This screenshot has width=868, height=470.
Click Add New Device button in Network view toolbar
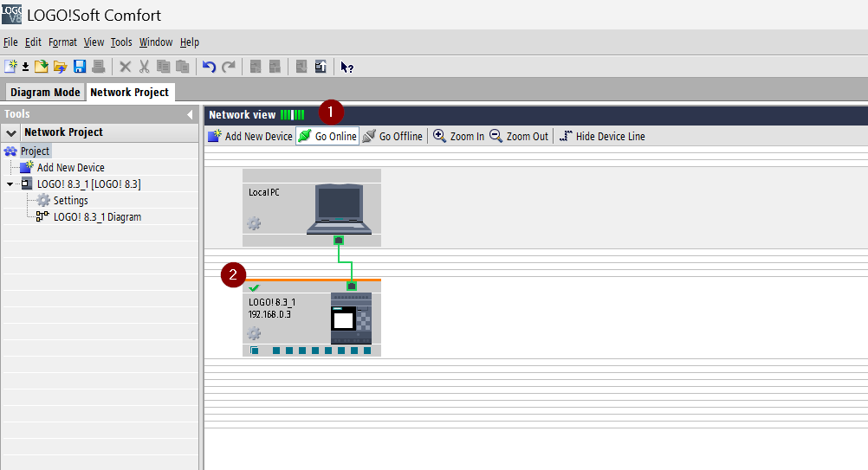click(x=250, y=136)
